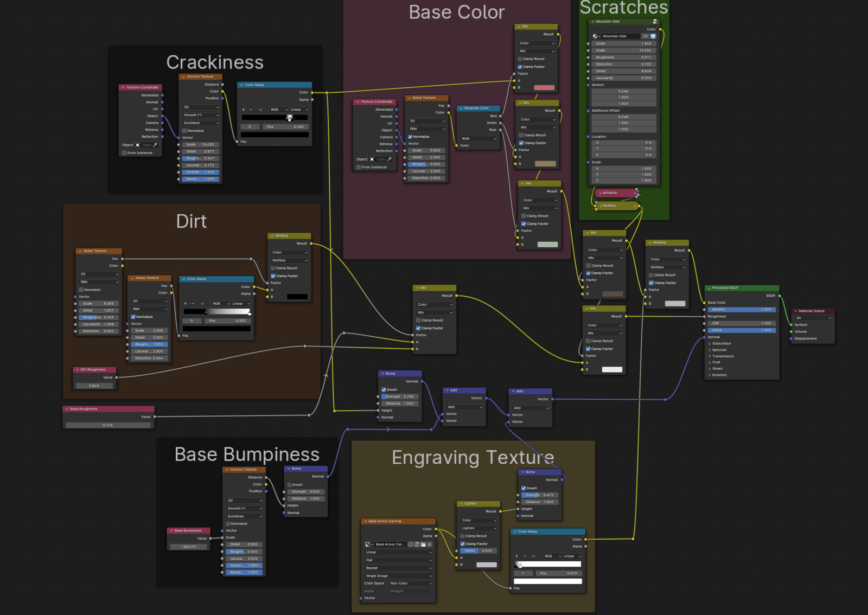Click the Mountain Side node group name field
The width and height of the screenshot is (868, 615).
click(x=621, y=36)
